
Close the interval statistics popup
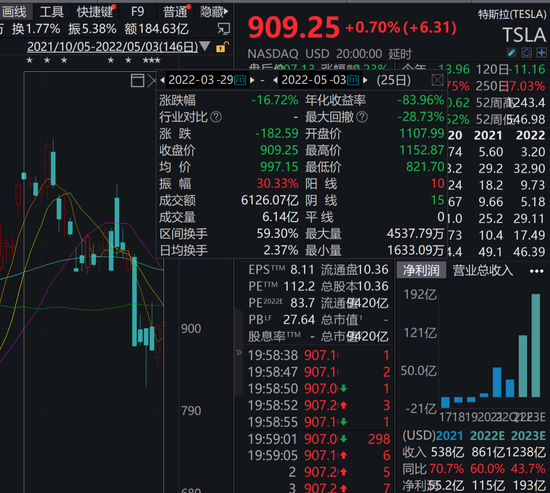point(437,80)
